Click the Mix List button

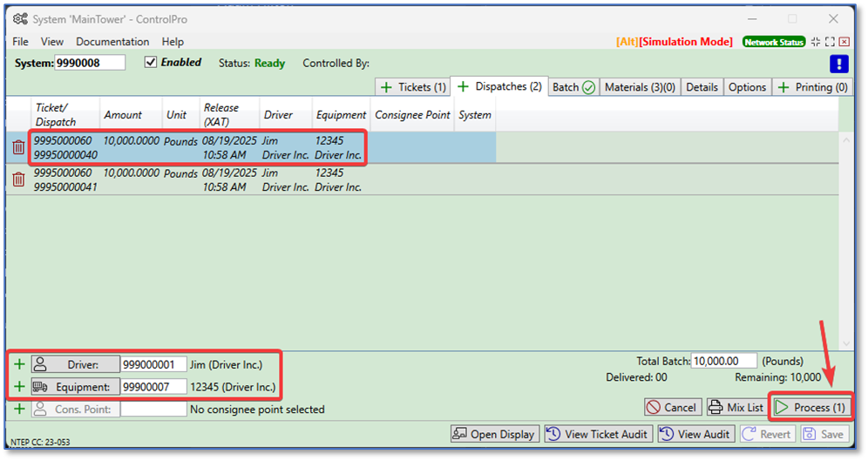click(x=735, y=407)
